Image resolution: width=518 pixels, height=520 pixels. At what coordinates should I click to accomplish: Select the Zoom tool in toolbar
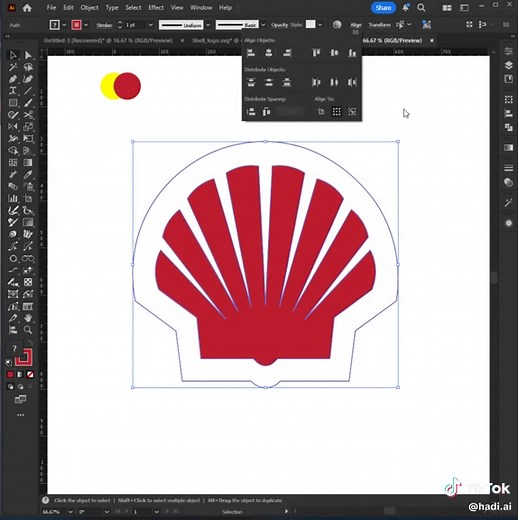[x=28, y=330]
